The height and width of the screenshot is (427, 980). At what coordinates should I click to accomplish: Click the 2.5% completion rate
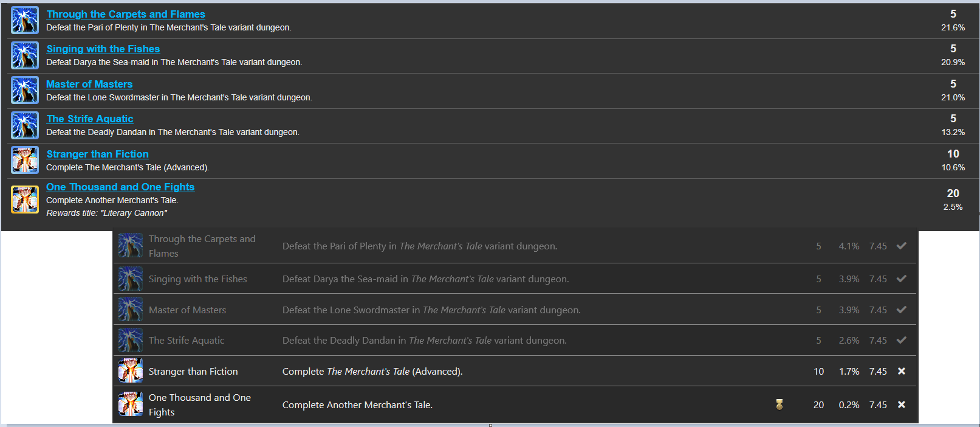coord(953,207)
